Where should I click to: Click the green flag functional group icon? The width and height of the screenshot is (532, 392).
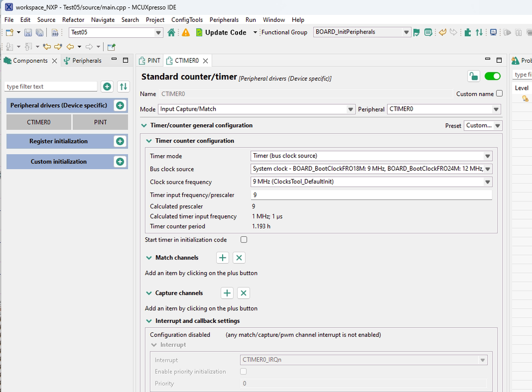tap(416, 32)
